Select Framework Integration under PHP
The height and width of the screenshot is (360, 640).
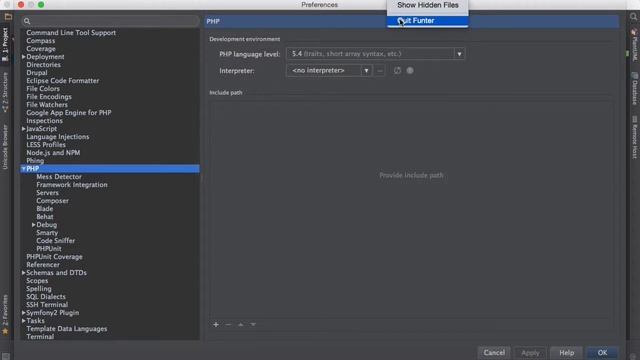[72, 184]
